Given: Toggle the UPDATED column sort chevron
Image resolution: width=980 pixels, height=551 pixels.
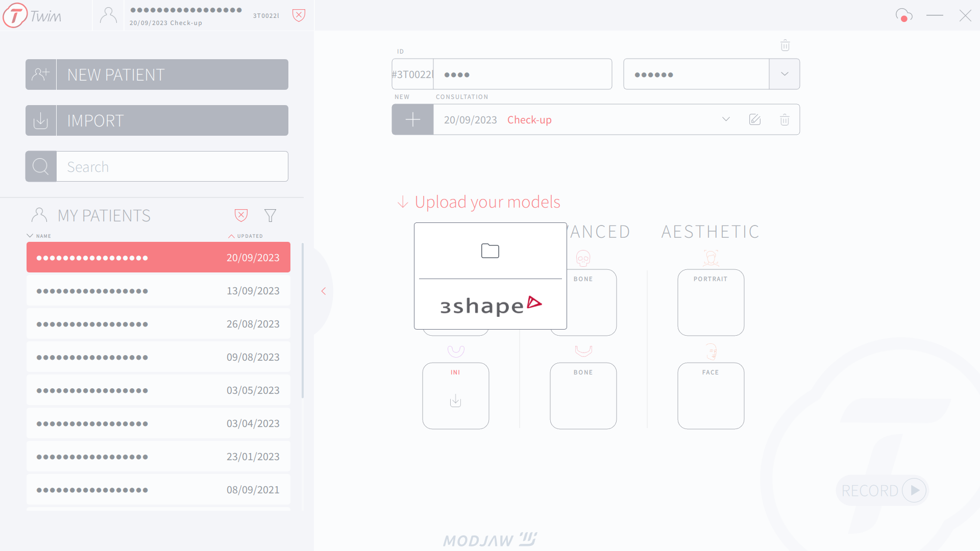Looking at the screenshot, I should 231,236.
